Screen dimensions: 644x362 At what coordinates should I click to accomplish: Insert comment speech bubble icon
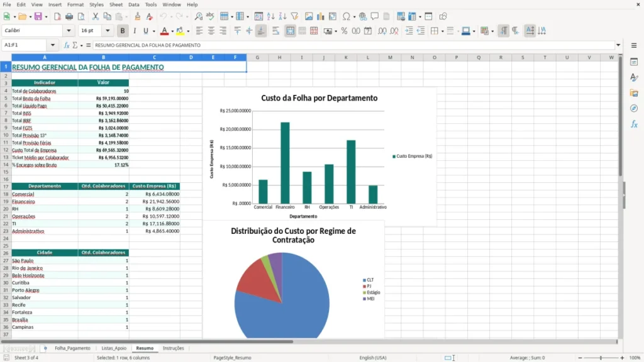click(375, 16)
